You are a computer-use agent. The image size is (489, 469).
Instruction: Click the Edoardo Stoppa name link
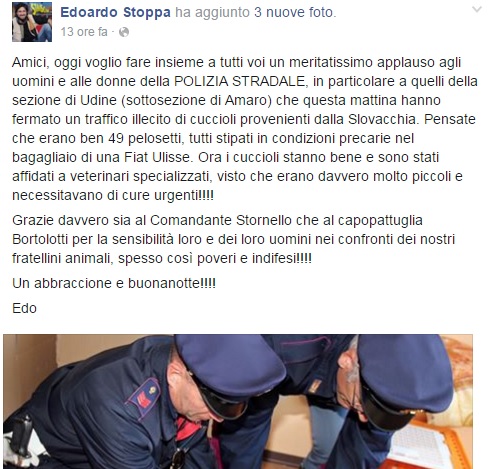tap(115, 12)
